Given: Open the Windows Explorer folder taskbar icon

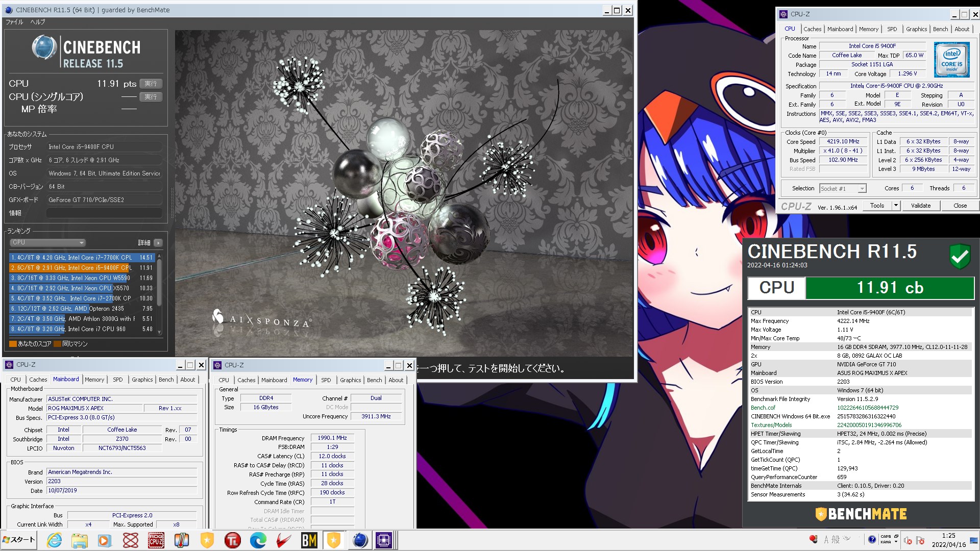Looking at the screenshot, I should pyautogui.click(x=79, y=540).
